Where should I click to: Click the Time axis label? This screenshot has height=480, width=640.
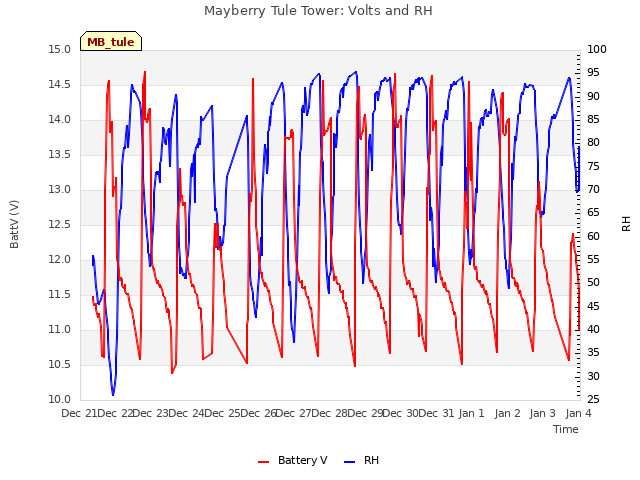coord(566,429)
